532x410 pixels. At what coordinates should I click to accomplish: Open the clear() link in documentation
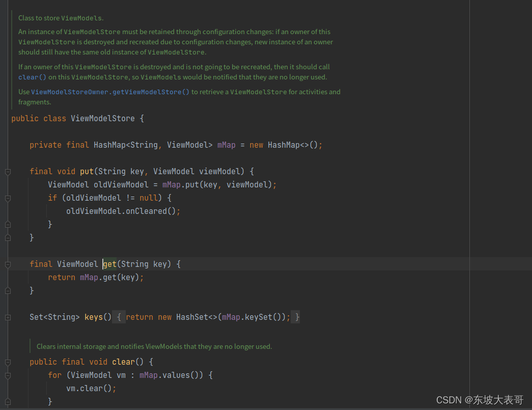coord(32,77)
